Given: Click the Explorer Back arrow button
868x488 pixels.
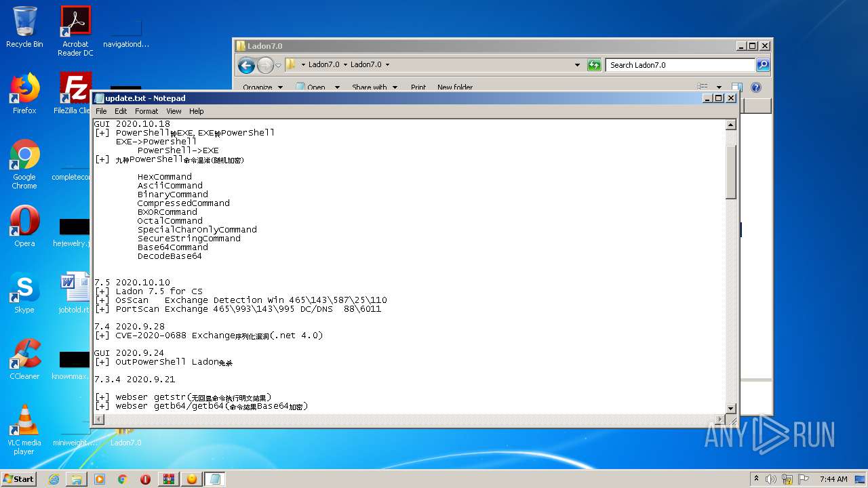Looking at the screenshot, I should pos(247,65).
